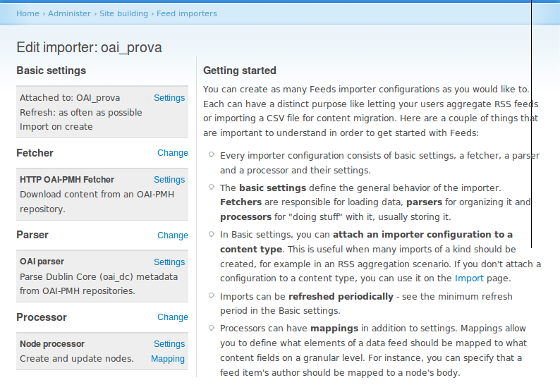The height and width of the screenshot is (392, 560).
Task: Open Node processor Settings link
Action: point(169,344)
